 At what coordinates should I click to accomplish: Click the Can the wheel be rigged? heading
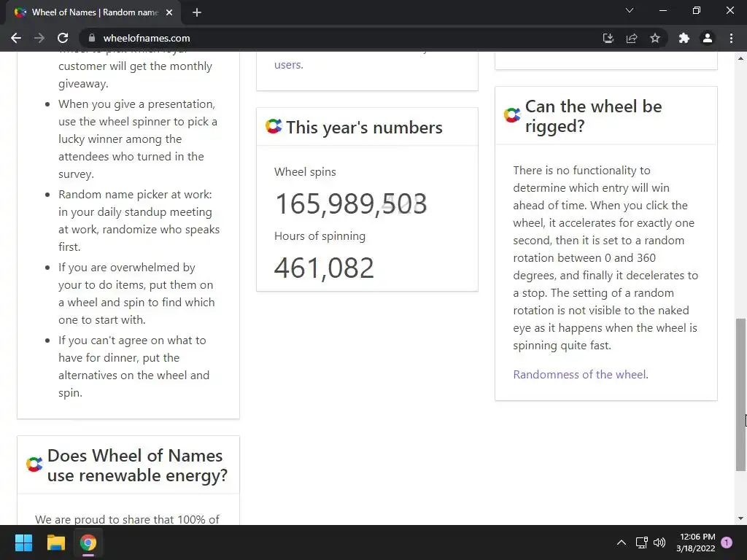point(594,116)
